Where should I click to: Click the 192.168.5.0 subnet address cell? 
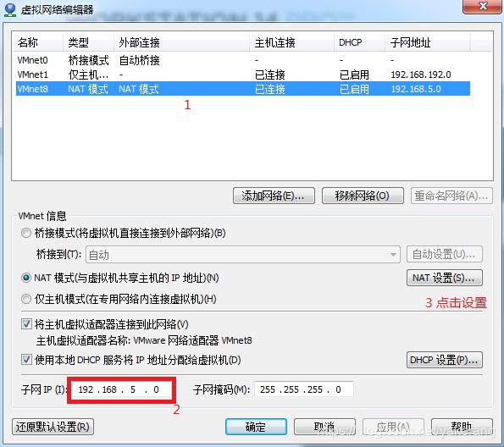(416, 89)
